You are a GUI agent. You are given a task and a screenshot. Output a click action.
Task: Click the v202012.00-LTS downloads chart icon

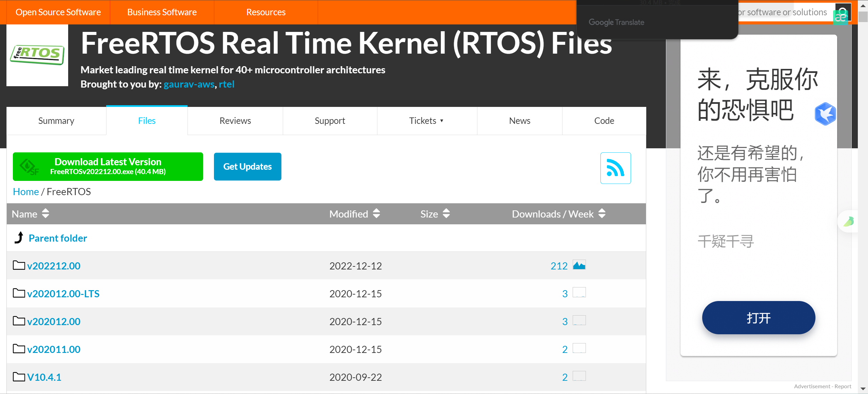[x=579, y=293]
